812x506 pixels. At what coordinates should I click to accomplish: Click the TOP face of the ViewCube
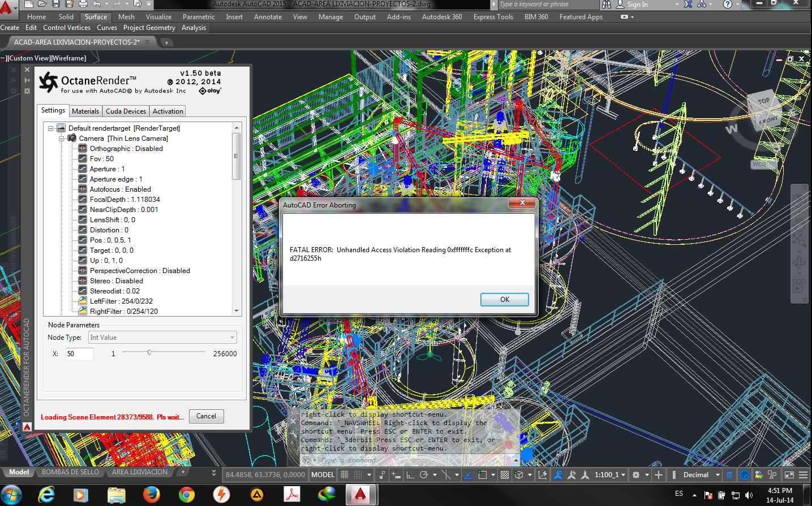[763, 101]
